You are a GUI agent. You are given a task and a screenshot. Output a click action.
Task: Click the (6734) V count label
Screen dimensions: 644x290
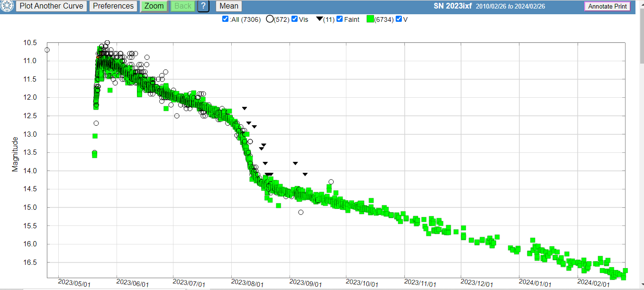pos(384,19)
